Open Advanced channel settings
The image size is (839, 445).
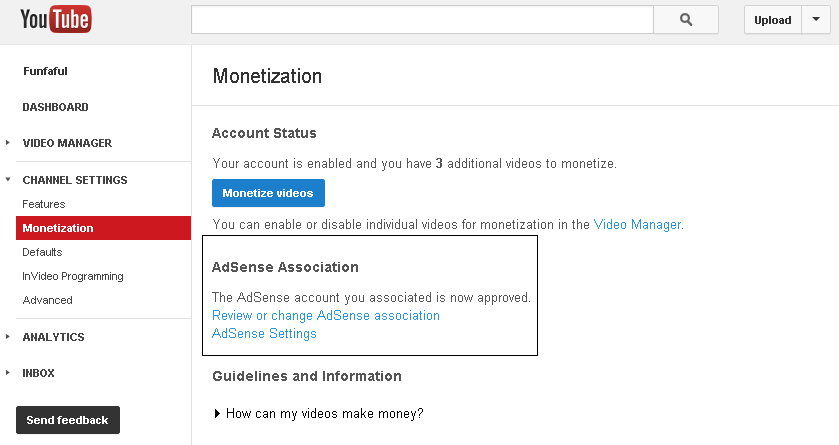point(47,300)
